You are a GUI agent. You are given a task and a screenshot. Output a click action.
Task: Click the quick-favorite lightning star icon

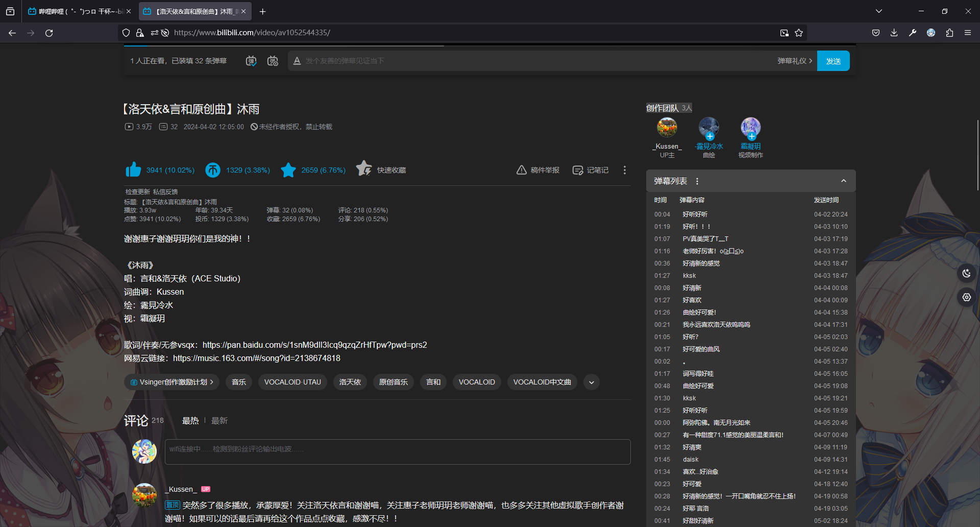[364, 169]
